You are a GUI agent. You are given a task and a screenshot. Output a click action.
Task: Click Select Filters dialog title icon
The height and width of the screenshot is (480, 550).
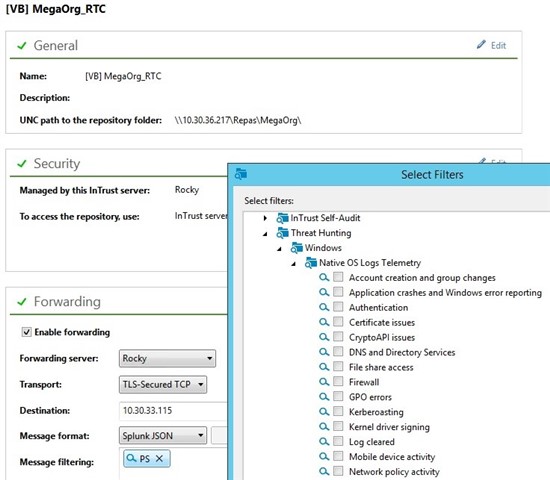pyautogui.click(x=241, y=174)
